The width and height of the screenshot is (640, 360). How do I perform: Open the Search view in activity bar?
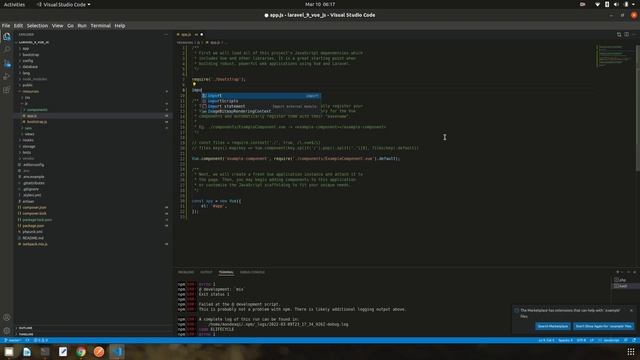point(7,50)
